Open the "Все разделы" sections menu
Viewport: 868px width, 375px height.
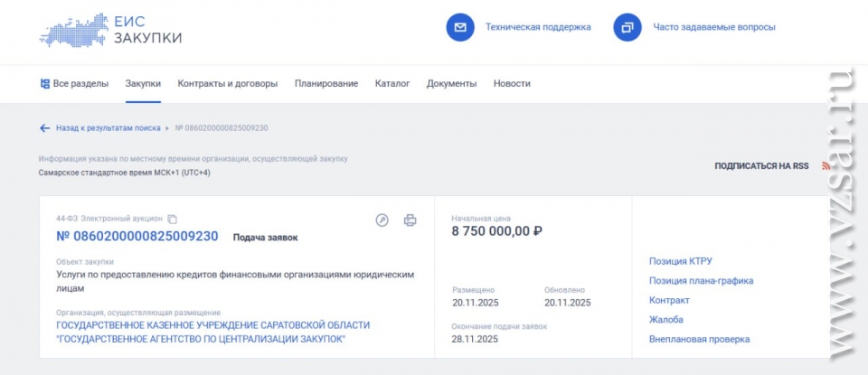point(74,84)
